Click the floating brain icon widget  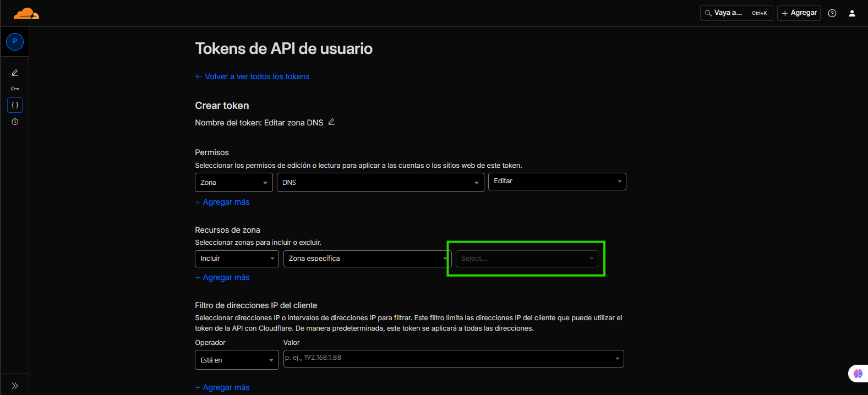click(858, 374)
